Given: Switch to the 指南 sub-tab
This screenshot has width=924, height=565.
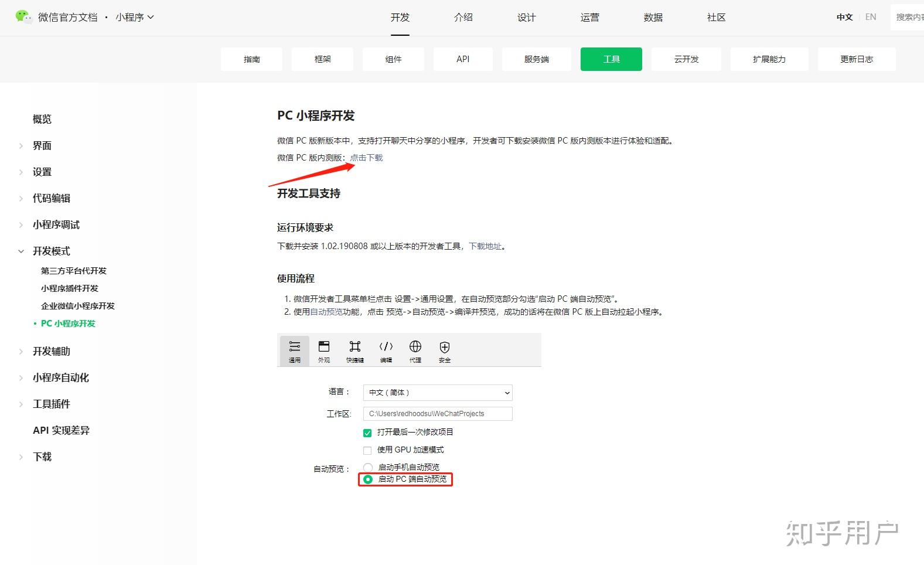Looking at the screenshot, I should (251, 59).
